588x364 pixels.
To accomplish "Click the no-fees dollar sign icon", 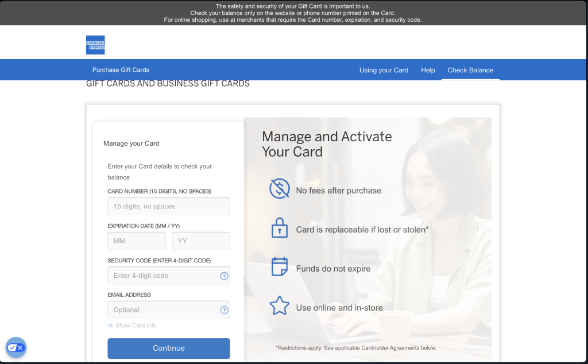I will click(280, 188).
